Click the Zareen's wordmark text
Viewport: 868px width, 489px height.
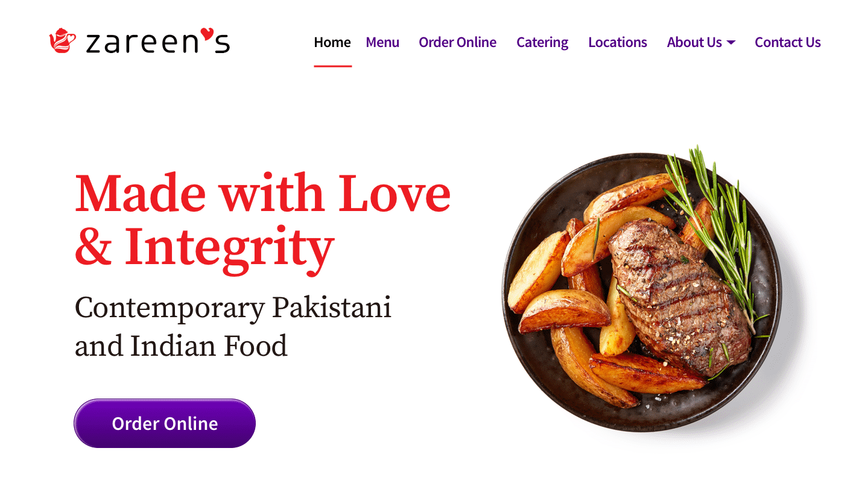click(x=158, y=42)
